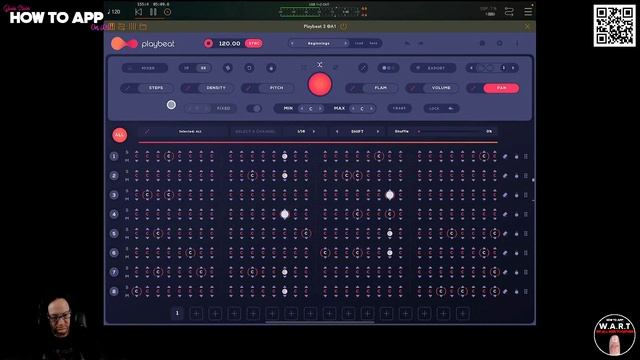Toggle the SYNC tempo button
This screenshot has width=640, height=360.
pyautogui.click(x=253, y=43)
